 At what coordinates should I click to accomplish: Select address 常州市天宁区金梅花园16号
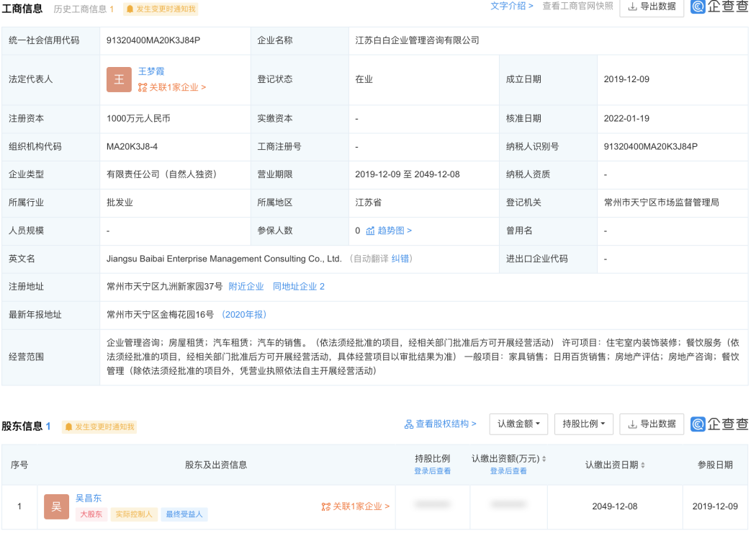[x=160, y=315]
